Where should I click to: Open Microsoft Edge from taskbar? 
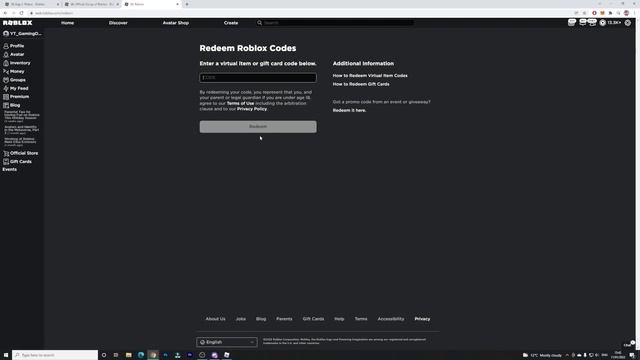141,355
